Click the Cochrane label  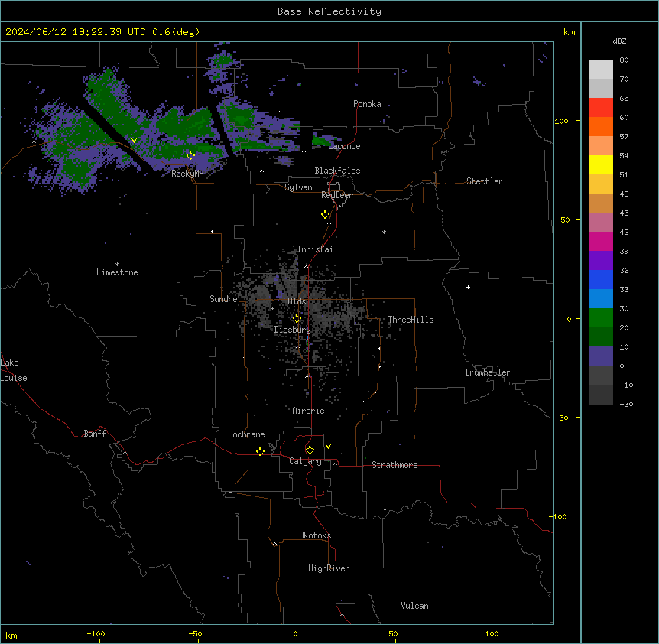246,434
